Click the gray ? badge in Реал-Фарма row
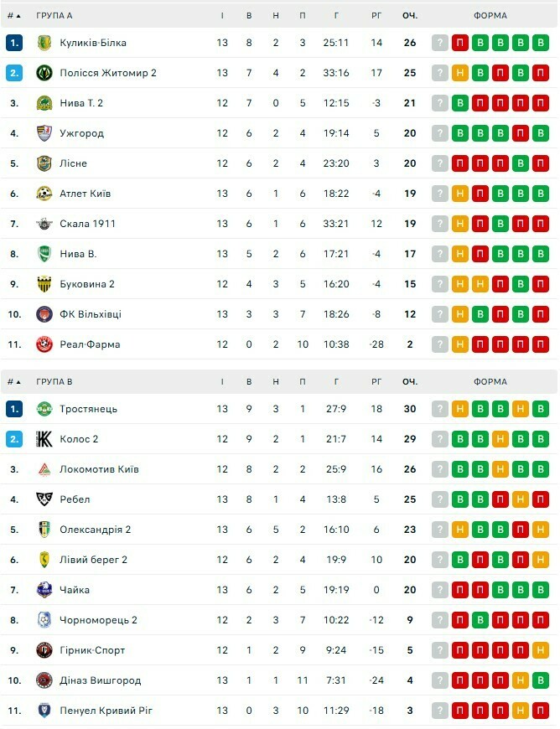 (440, 344)
